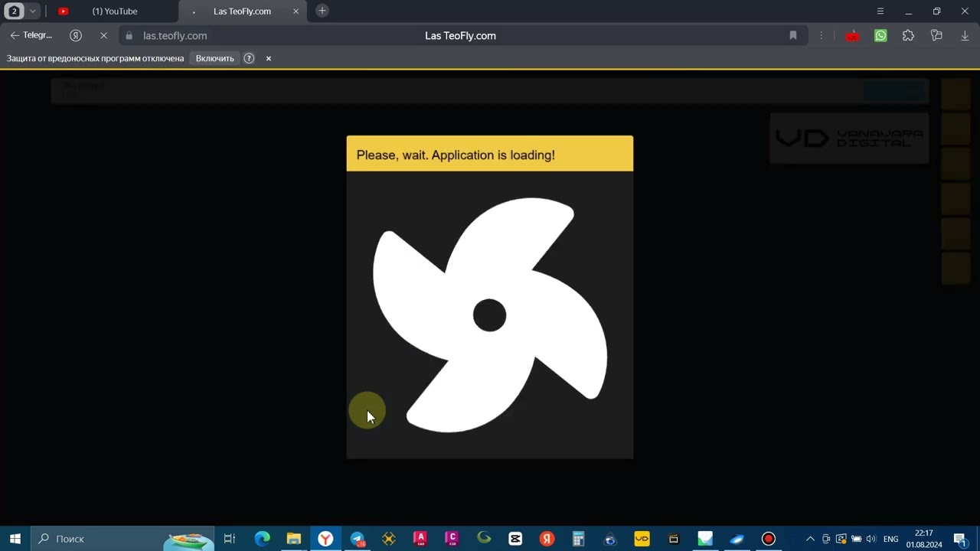
Task: View site security lock info
Action: (x=129, y=36)
